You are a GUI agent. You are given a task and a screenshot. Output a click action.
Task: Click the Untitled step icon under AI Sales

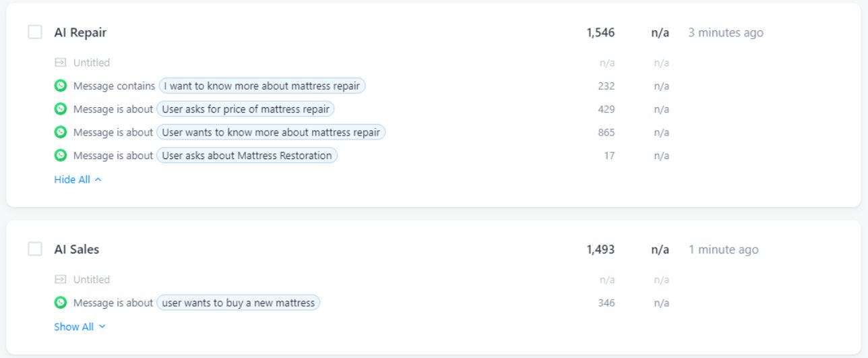(61, 279)
